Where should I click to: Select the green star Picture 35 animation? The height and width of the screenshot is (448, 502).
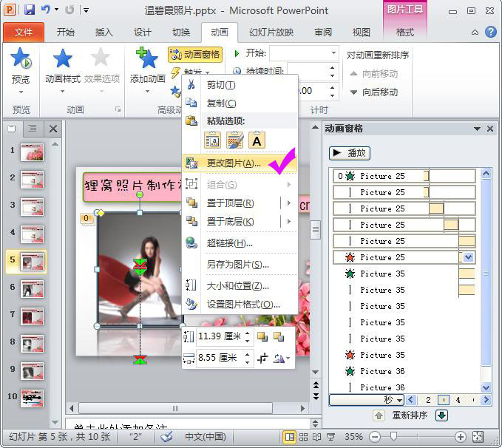coord(404,274)
